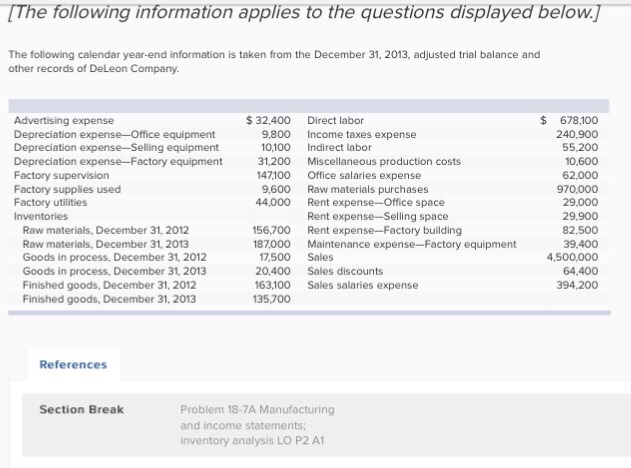Click the italic information applies heading

pos(304,12)
